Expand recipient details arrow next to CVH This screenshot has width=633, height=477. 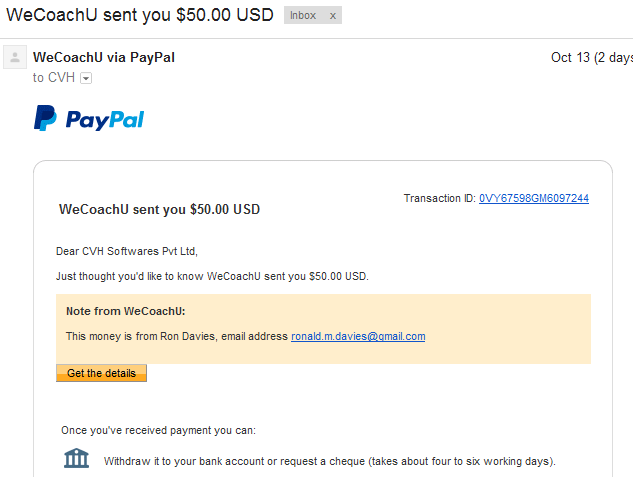tap(86, 78)
